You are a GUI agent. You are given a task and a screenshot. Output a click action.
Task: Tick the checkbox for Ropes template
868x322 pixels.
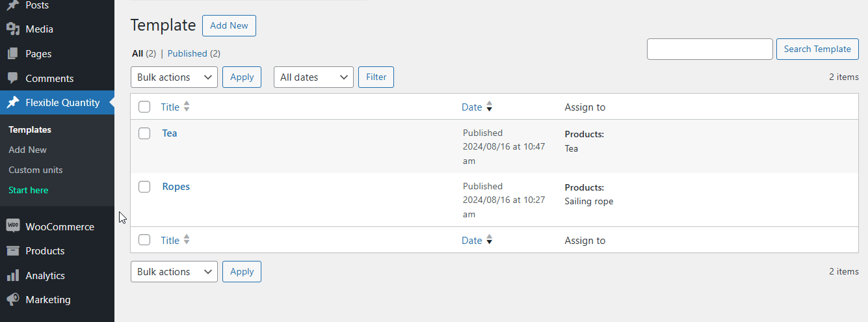[144, 187]
